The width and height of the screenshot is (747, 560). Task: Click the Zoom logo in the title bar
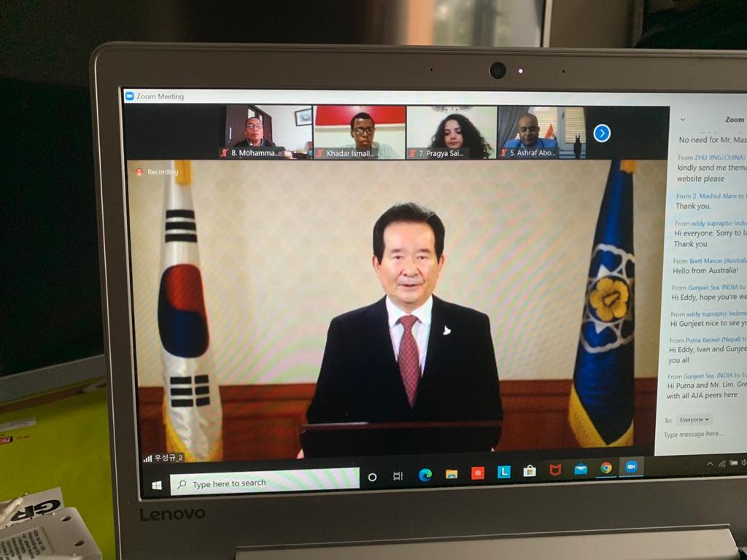click(x=130, y=96)
